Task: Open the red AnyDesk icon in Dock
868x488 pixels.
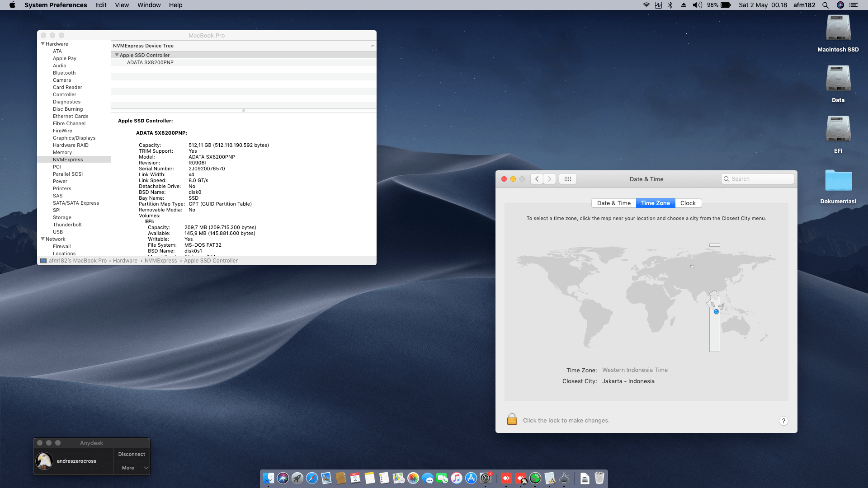Action: click(x=506, y=478)
